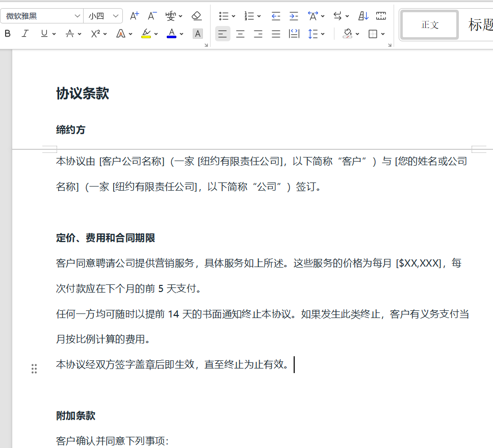493x448 pixels.
Task: Increase font size with A+ icon
Action: coord(134,16)
